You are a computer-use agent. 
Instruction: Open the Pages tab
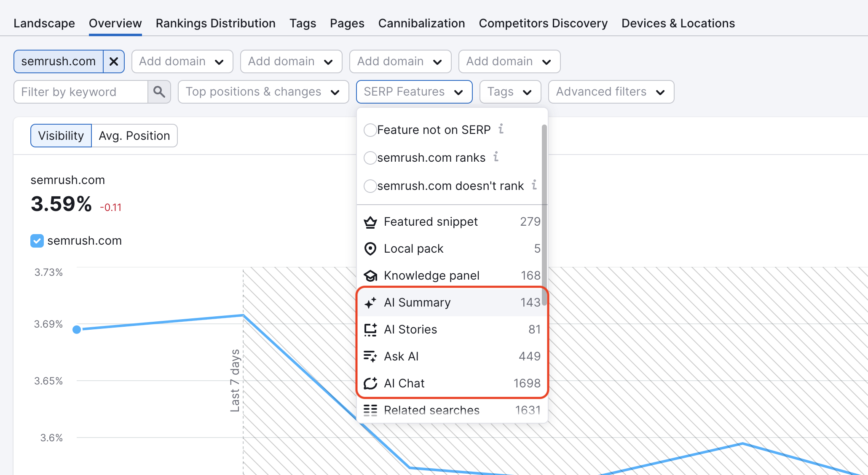click(x=347, y=23)
